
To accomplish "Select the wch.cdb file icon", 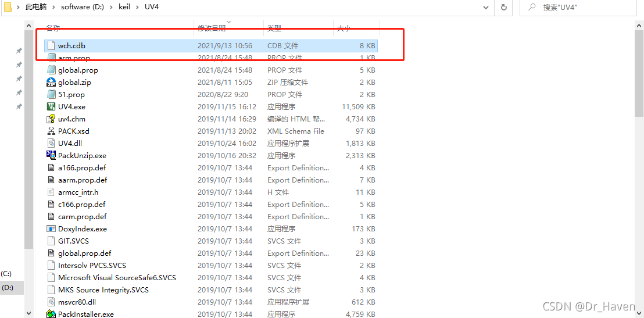I will point(51,45).
